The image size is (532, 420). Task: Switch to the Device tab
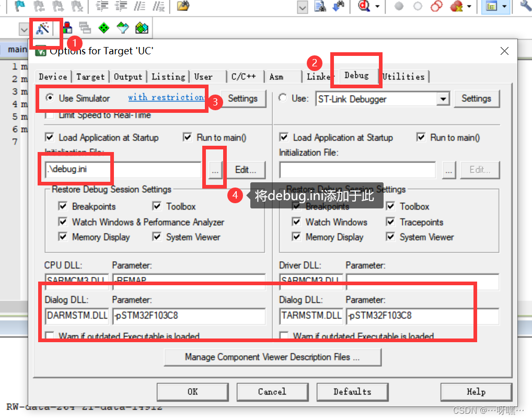pyautogui.click(x=53, y=77)
